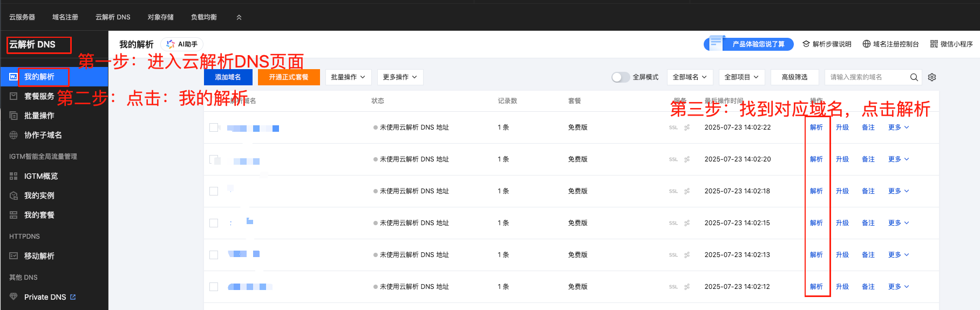Open 负载均衡 in the top bar
The height and width of the screenshot is (310, 980).
(204, 17)
